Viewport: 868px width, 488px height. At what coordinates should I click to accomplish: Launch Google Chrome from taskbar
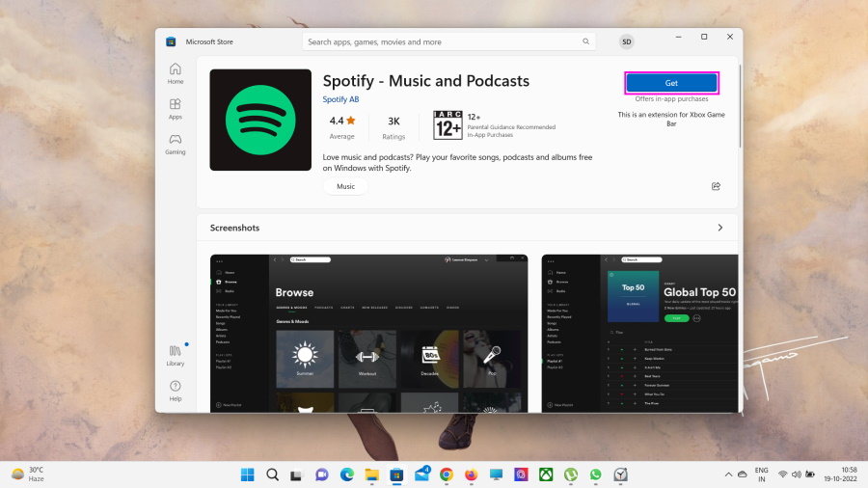click(447, 474)
